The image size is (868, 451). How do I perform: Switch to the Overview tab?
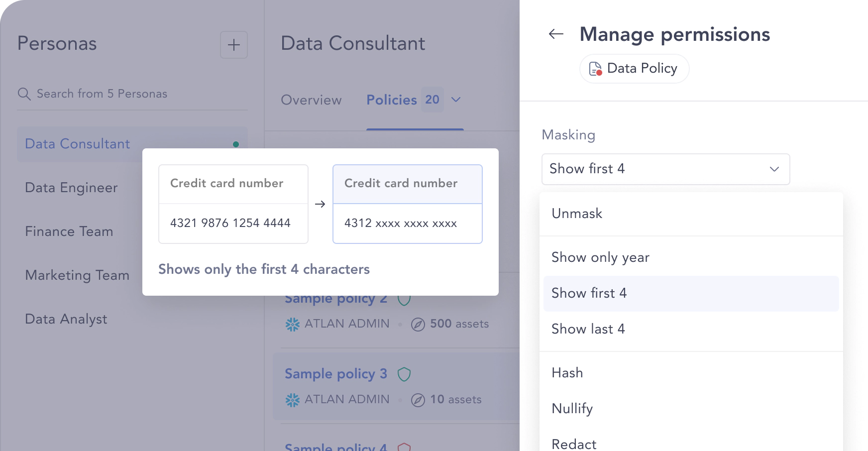click(311, 100)
